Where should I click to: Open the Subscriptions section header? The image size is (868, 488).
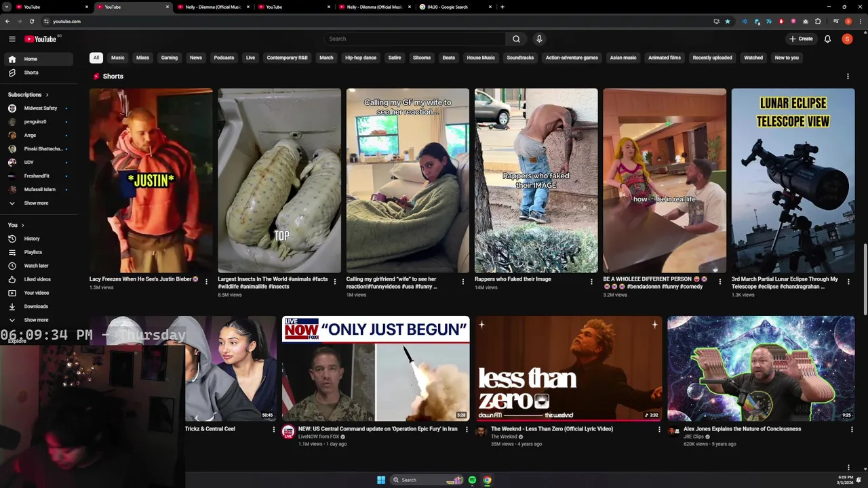[x=28, y=95]
